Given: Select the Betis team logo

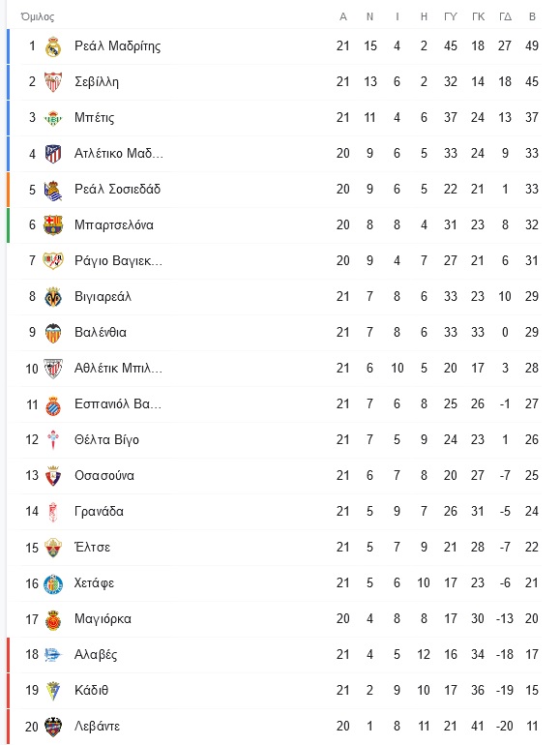Looking at the screenshot, I should point(53,118).
